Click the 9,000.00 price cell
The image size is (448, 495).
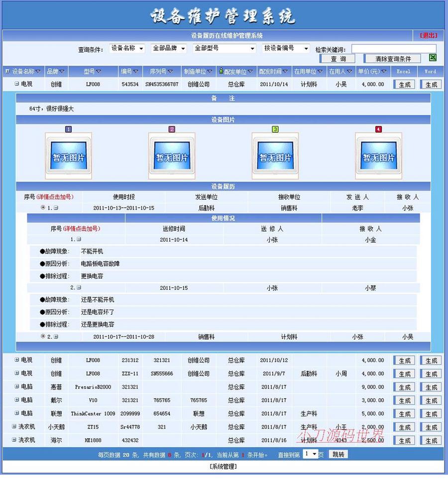(373, 387)
